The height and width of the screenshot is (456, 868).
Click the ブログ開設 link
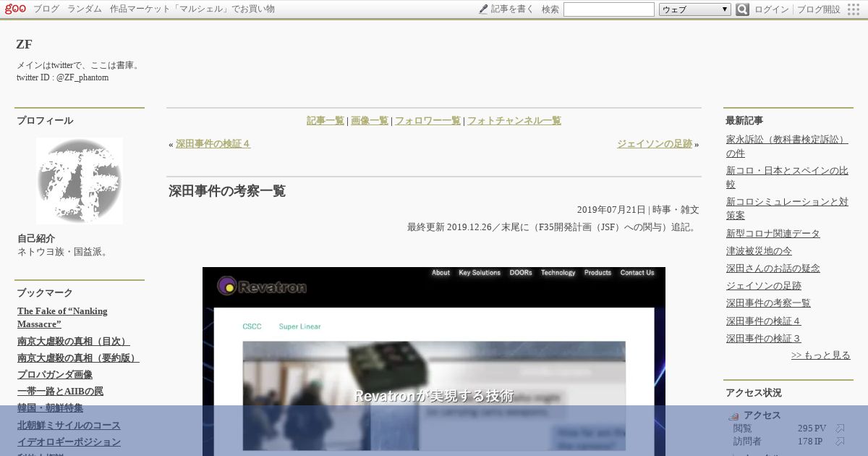pyautogui.click(x=819, y=9)
